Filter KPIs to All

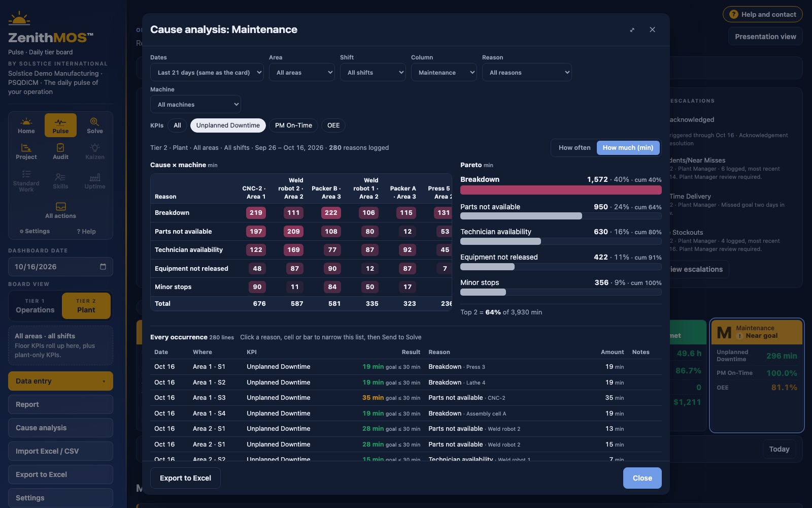(x=177, y=125)
